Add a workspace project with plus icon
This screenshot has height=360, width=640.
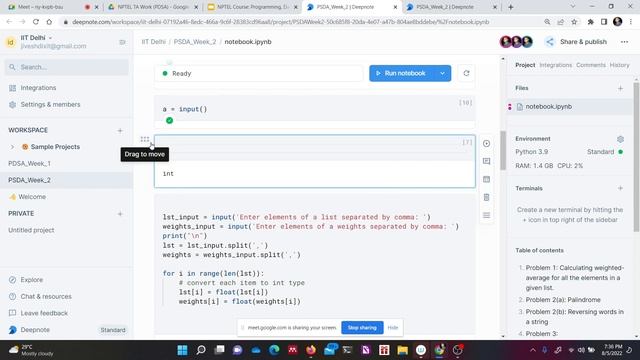[120, 131]
